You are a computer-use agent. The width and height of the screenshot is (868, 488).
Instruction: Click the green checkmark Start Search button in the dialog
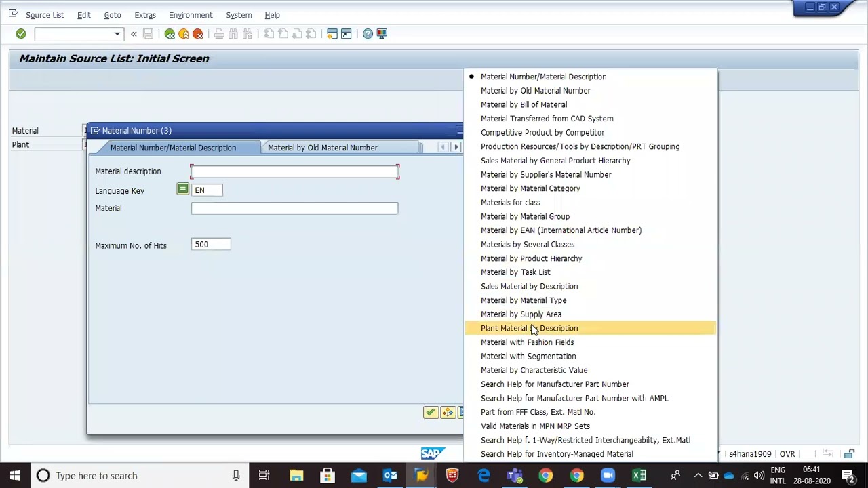431,412
